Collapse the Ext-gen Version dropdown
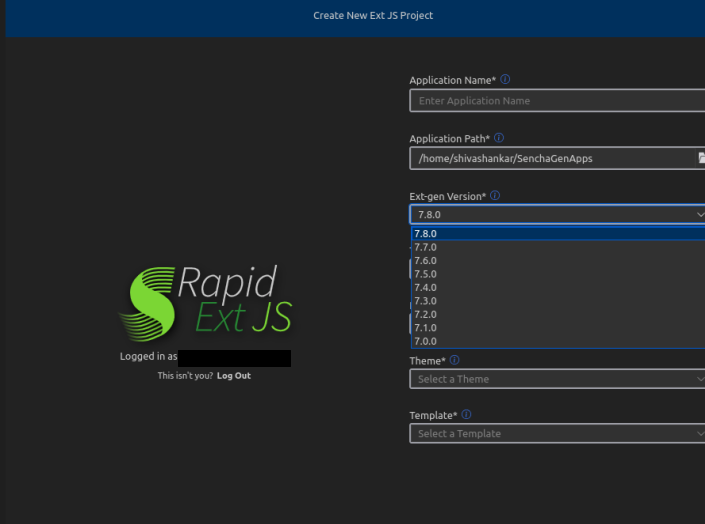Viewport: 705px width, 524px height. click(699, 215)
